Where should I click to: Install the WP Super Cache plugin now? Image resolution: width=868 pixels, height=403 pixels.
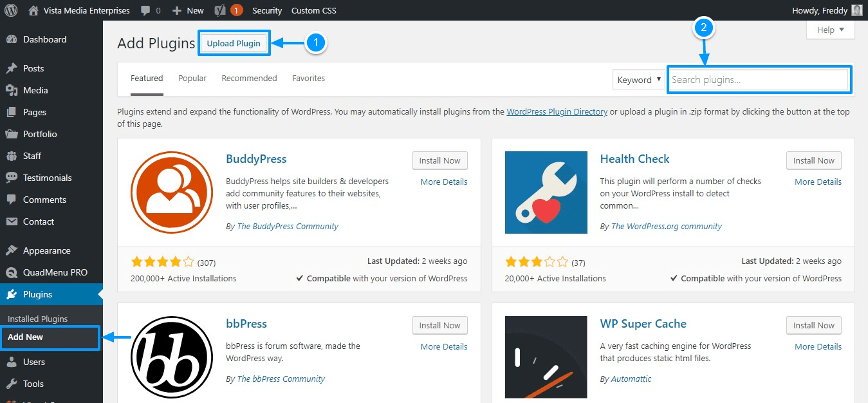coord(814,326)
